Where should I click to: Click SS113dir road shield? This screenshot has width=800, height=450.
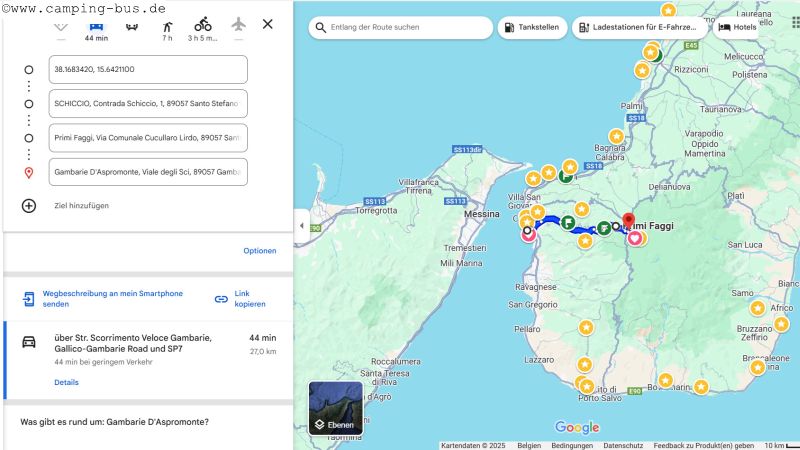tap(467, 149)
